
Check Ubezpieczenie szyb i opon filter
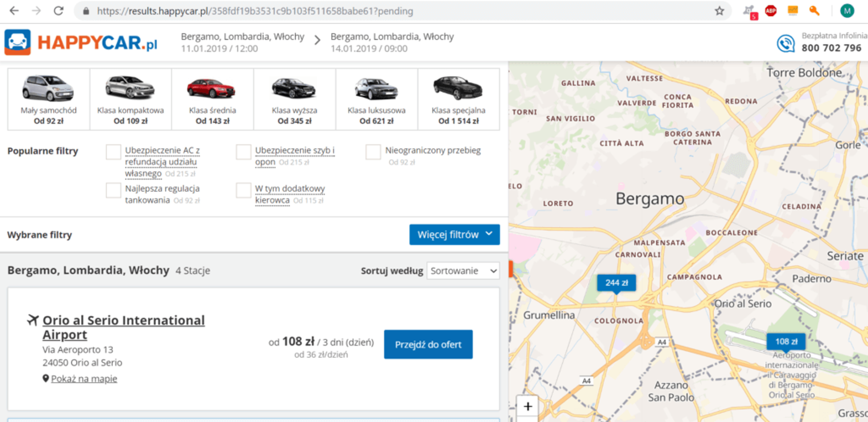coord(243,152)
